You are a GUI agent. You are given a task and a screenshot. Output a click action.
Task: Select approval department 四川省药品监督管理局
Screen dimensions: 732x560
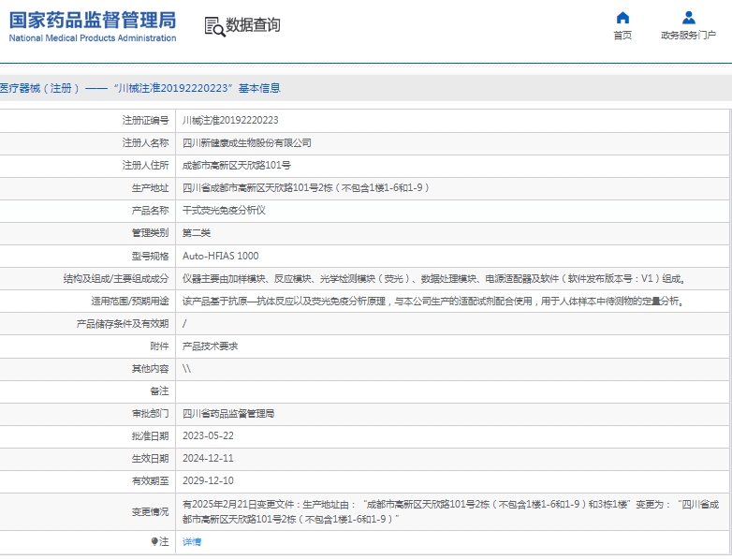[x=227, y=413]
